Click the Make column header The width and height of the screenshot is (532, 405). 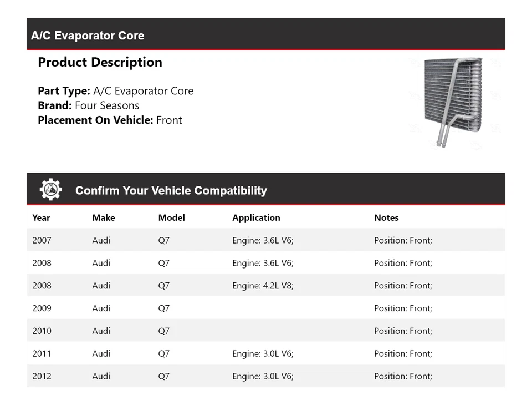click(104, 217)
